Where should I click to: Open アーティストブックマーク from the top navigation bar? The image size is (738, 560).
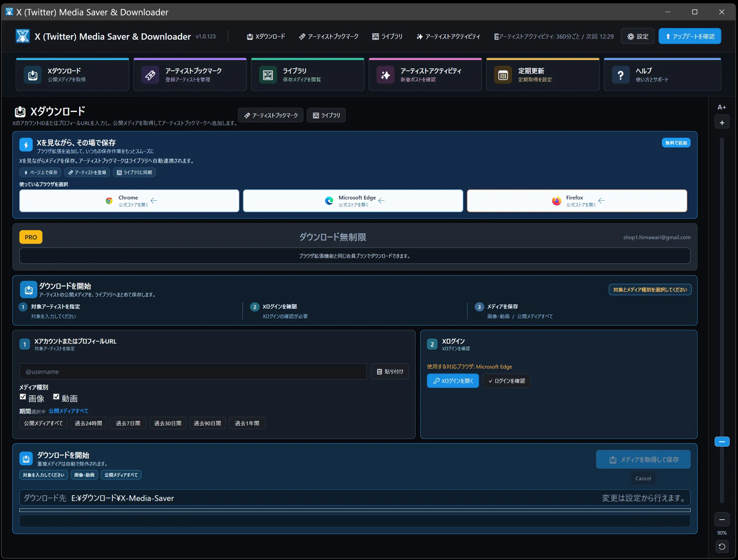[329, 36]
